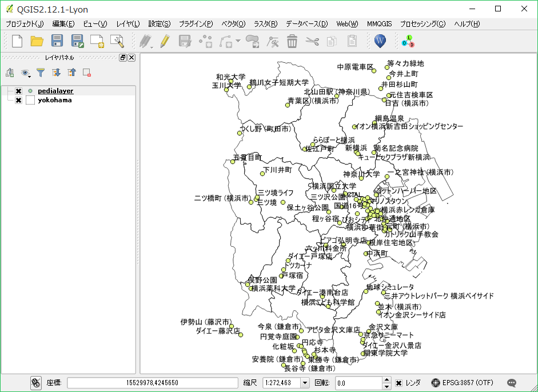
Task: Open the 設定(S) menu
Action: pos(159,23)
